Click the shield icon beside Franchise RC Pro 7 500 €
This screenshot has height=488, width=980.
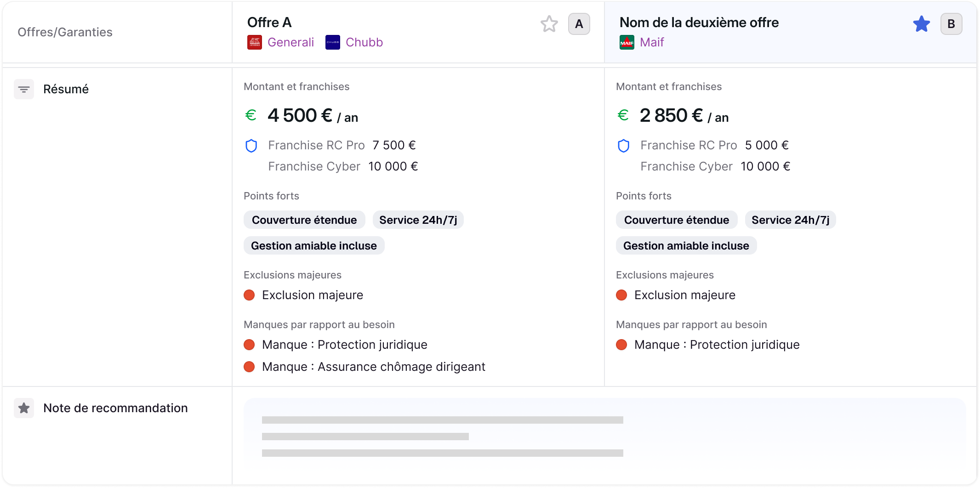(251, 146)
